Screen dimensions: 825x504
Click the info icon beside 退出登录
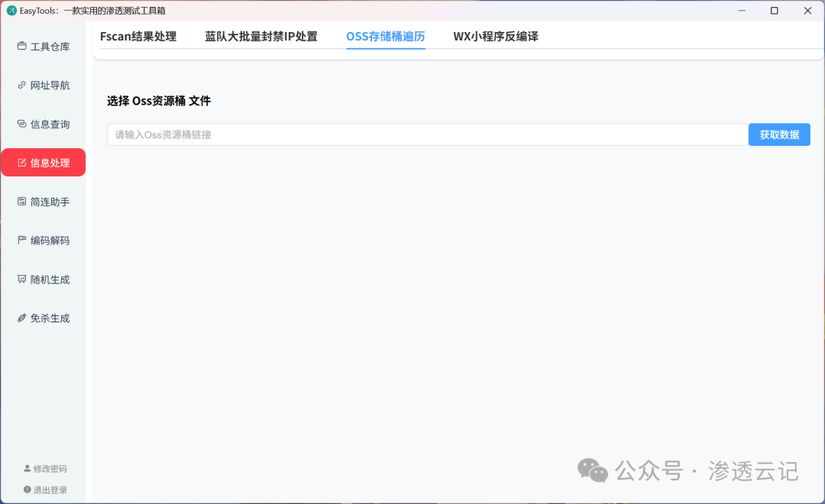(x=27, y=489)
